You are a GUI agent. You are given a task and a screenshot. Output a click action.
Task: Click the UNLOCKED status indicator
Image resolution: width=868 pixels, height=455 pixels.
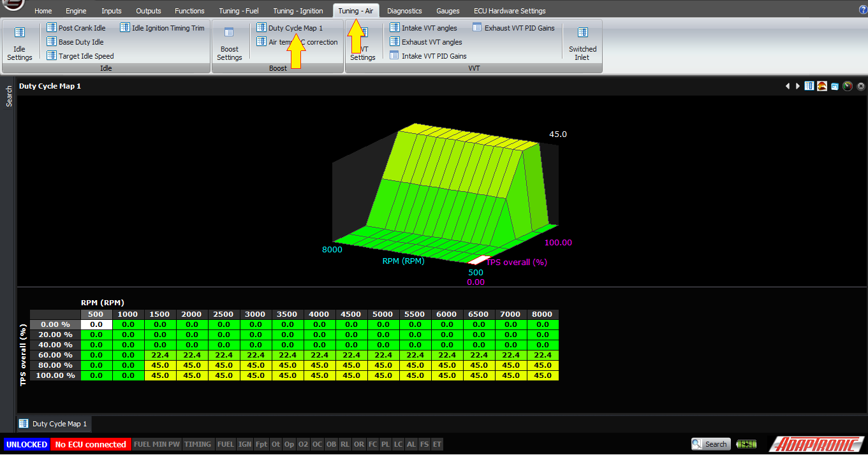[27, 444]
